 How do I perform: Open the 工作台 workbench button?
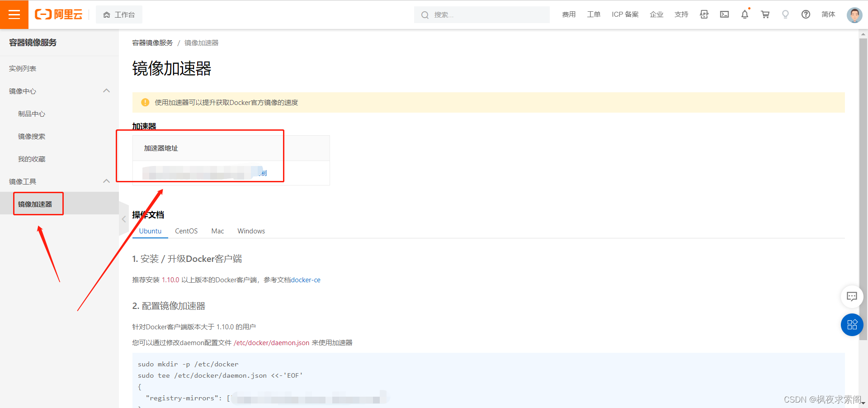119,14
